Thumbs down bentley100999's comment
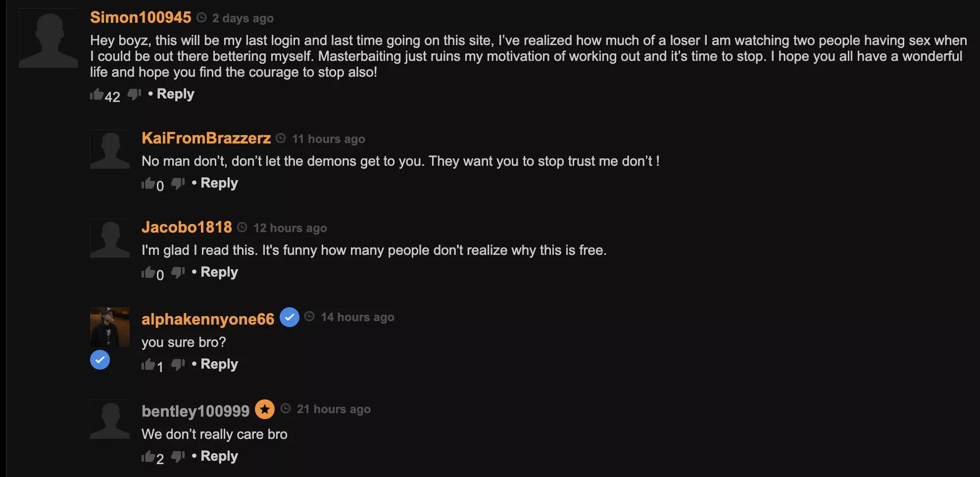The height and width of the screenshot is (477, 980). [178, 457]
